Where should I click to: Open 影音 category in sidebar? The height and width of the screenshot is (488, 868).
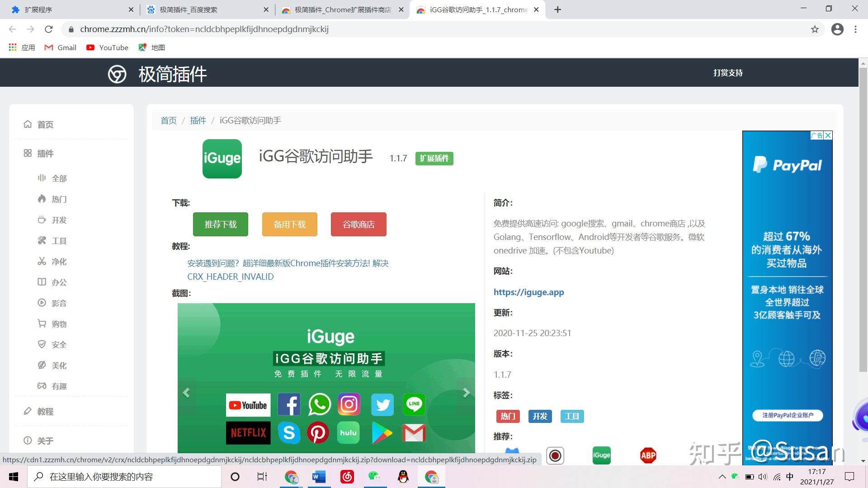pyautogui.click(x=52, y=303)
